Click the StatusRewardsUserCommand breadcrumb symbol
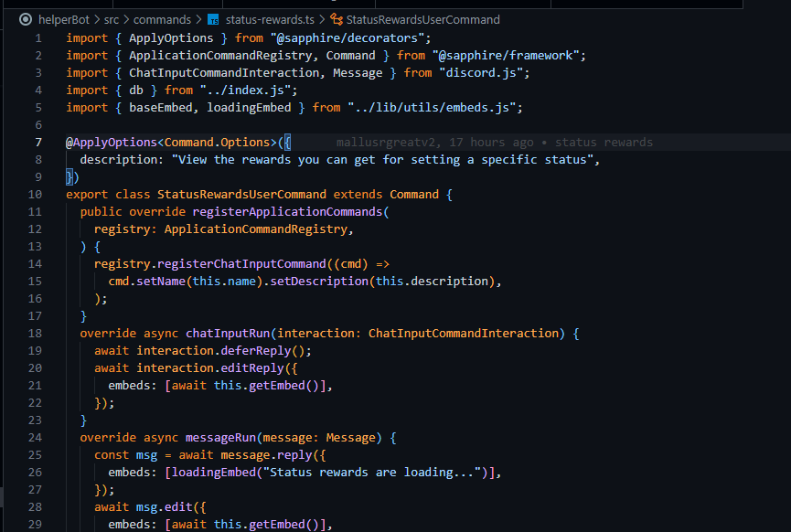The image size is (791, 532). (422, 20)
